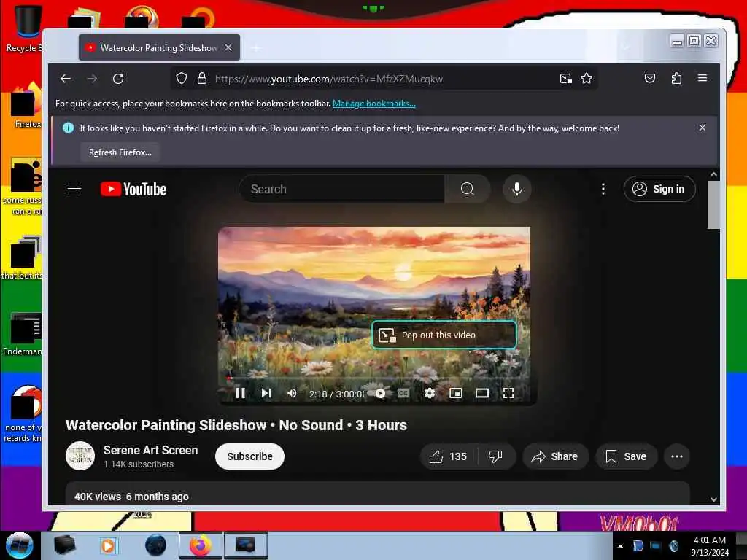Click the YouTube search magnifier button
747x560 pixels.
(468, 189)
